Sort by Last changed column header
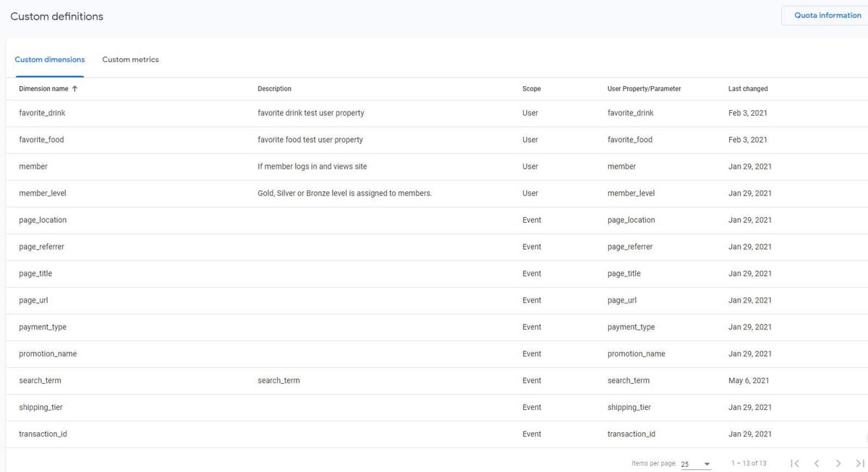Screen dimensions: 868x472 [x=748, y=88]
